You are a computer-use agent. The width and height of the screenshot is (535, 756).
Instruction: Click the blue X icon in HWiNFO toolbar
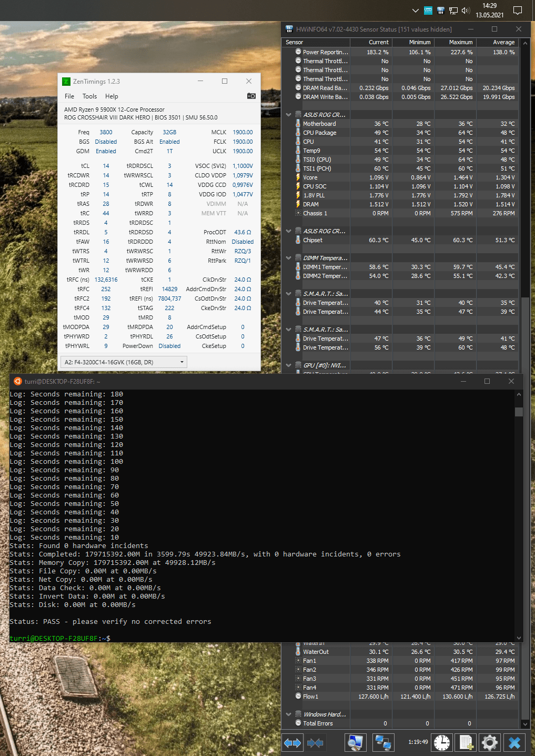click(514, 742)
